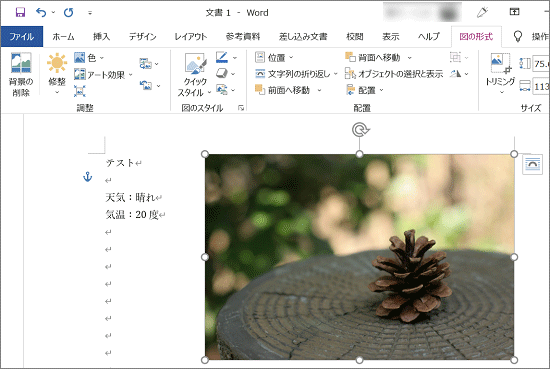Click 前面へ移動 bring forward
This screenshot has height=369, width=550.
click(x=283, y=90)
